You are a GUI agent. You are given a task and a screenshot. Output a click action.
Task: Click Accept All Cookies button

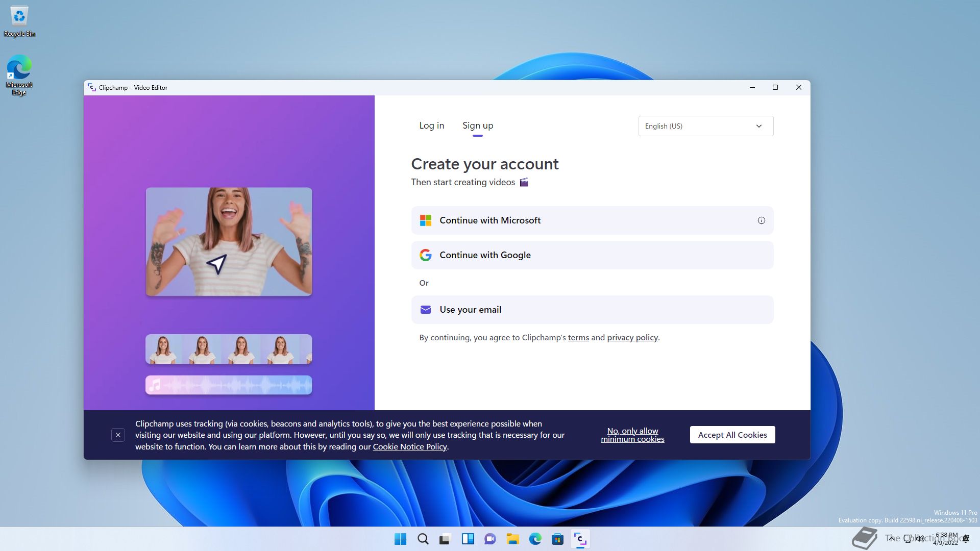(732, 435)
